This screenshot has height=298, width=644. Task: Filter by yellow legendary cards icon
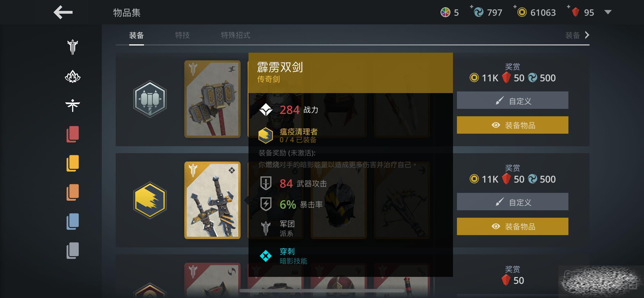point(73,163)
